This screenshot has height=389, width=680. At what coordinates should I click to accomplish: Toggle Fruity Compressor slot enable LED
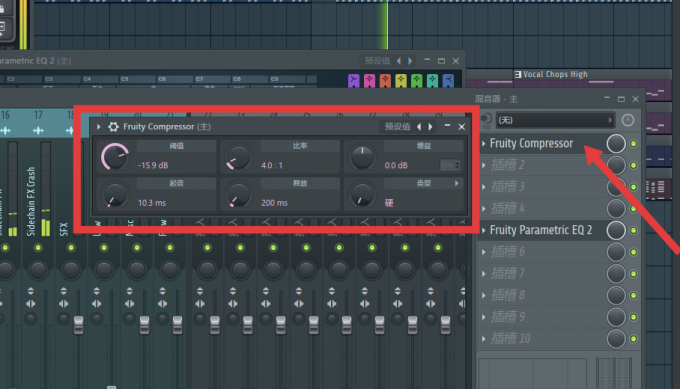click(634, 144)
